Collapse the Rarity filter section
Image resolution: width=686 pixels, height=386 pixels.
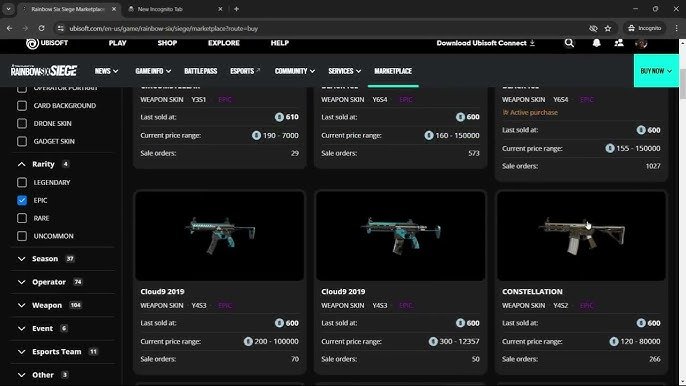click(x=21, y=164)
